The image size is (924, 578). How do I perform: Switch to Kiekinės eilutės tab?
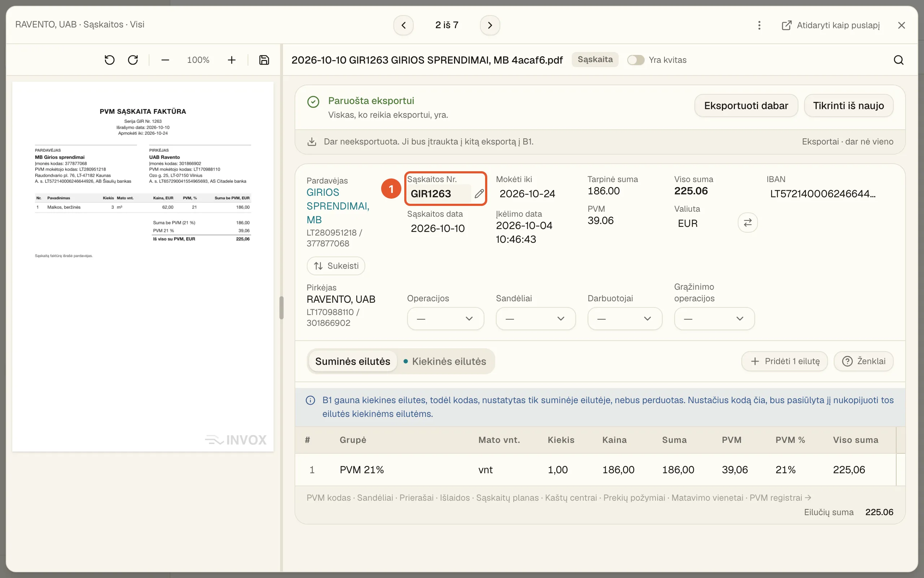pyautogui.click(x=445, y=361)
